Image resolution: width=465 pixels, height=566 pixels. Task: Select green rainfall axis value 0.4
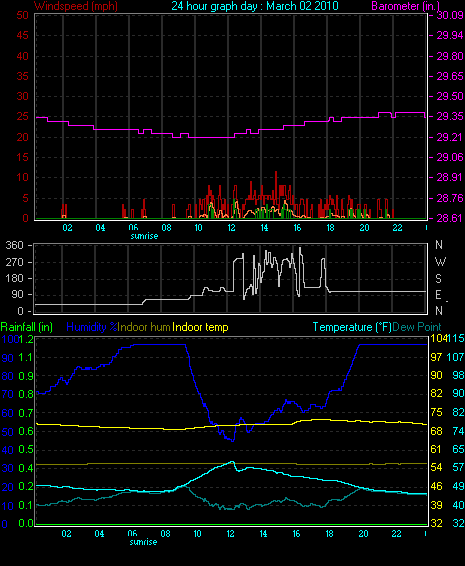[26, 468]
